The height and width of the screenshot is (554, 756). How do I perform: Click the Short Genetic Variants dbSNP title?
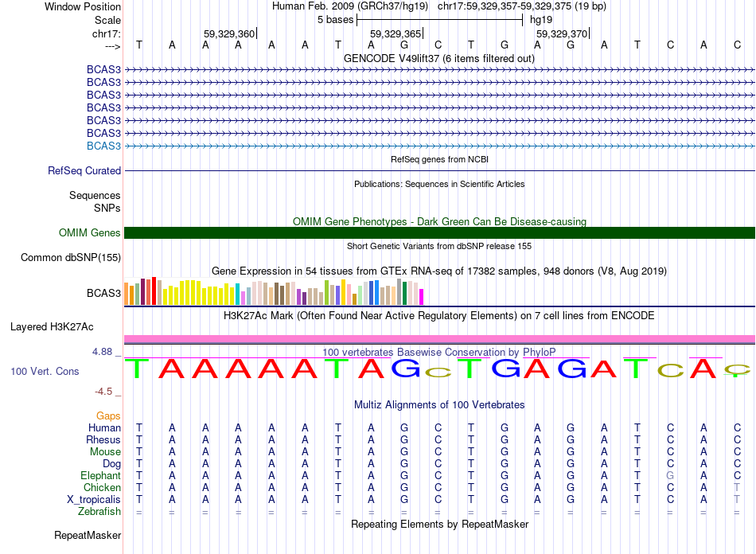pyautogui.click(x=439, y=246)
